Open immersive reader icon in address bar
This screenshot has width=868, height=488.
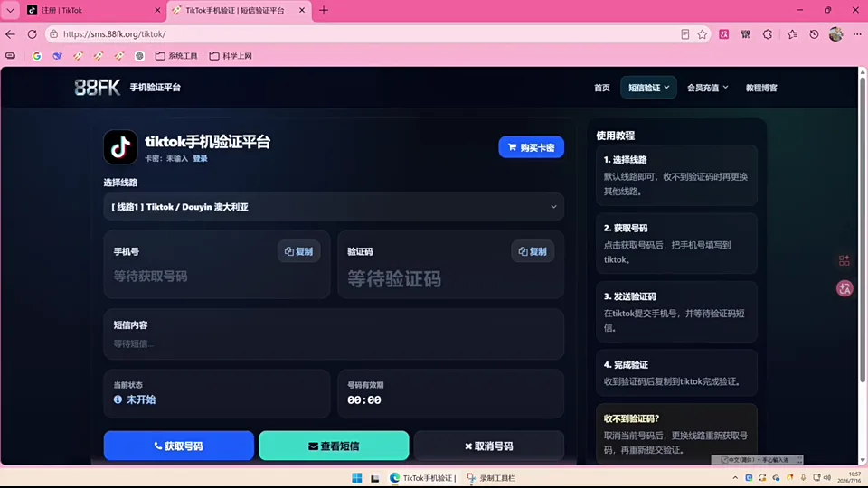[x=685, y=34]
